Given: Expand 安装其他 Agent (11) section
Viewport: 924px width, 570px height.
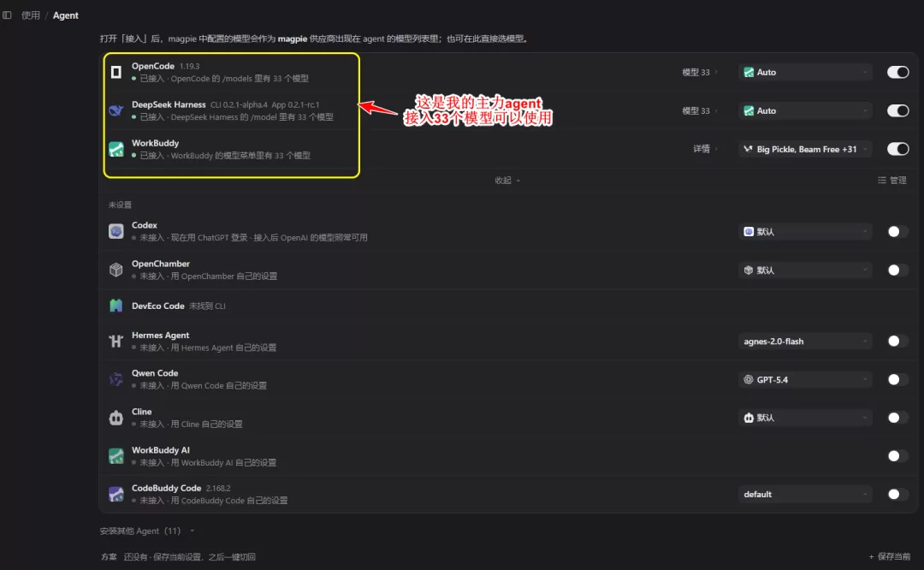Looking at the screenshot, I should click(147, 531).
